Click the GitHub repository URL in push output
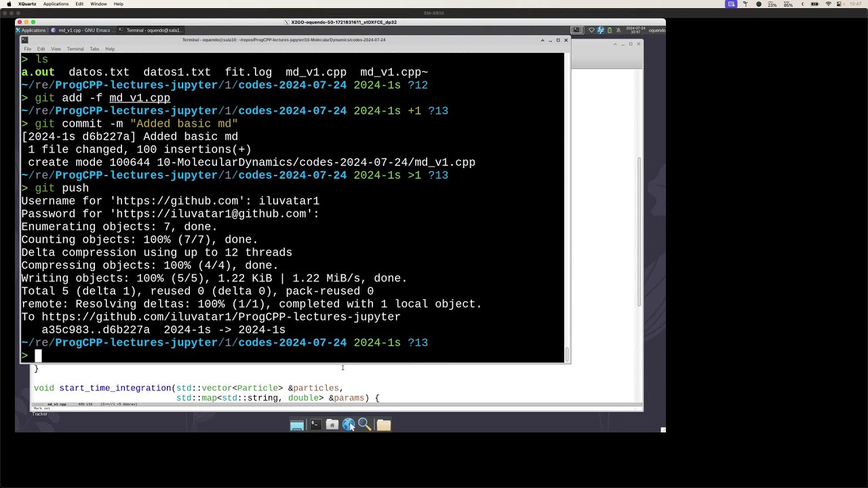This screenshot has height=488, width=868. [x=221, y=317]
